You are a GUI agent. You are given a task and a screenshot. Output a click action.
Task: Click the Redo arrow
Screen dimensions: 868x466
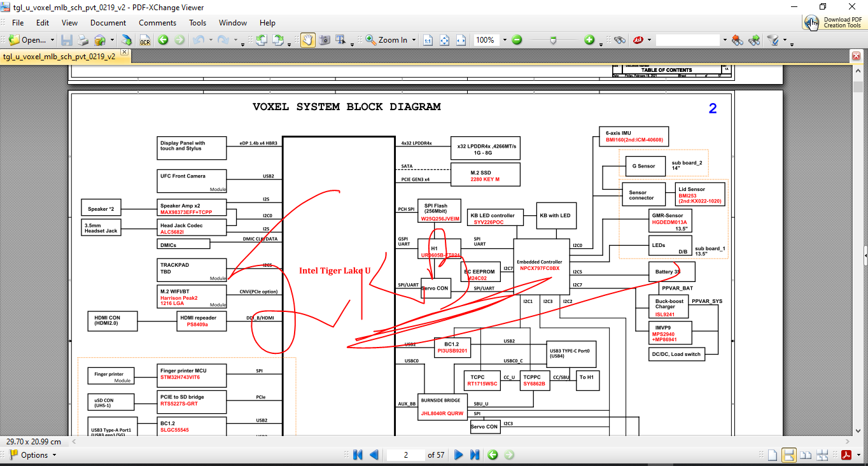(223, 39)
